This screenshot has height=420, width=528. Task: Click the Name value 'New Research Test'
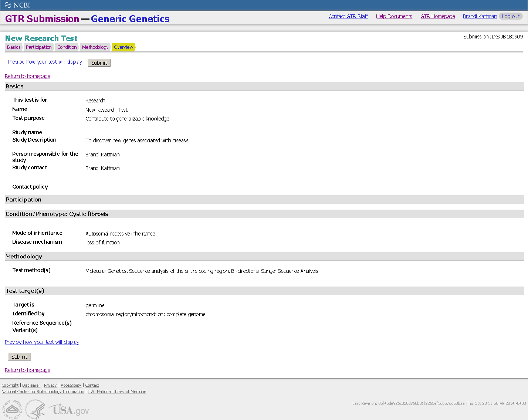click(106, 110)
